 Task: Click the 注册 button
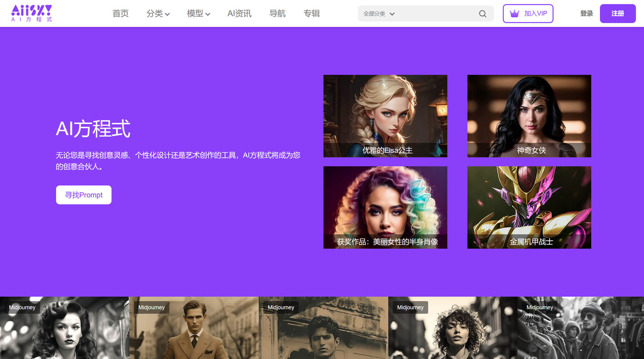[618, 13]
